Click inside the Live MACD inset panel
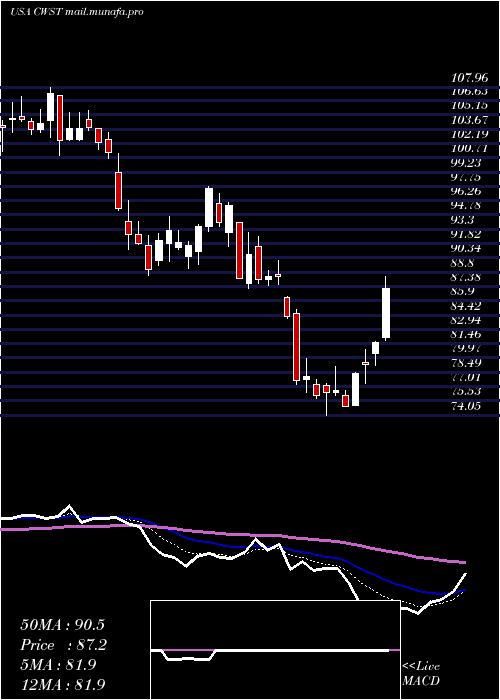500x700 pixels. [x=275, y=650]
